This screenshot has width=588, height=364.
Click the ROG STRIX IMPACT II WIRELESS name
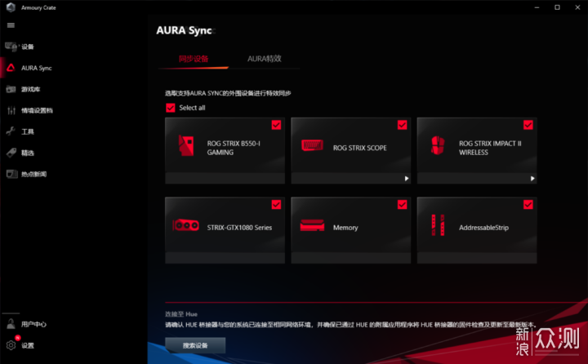490,148
